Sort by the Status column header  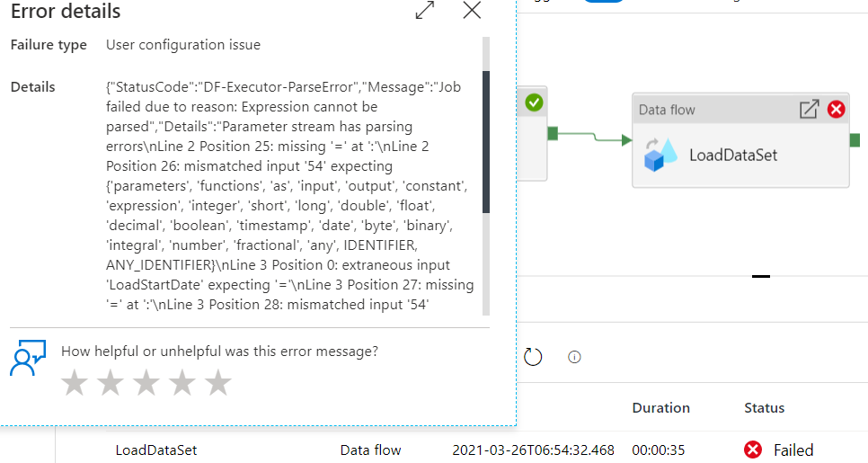point(764,407)
